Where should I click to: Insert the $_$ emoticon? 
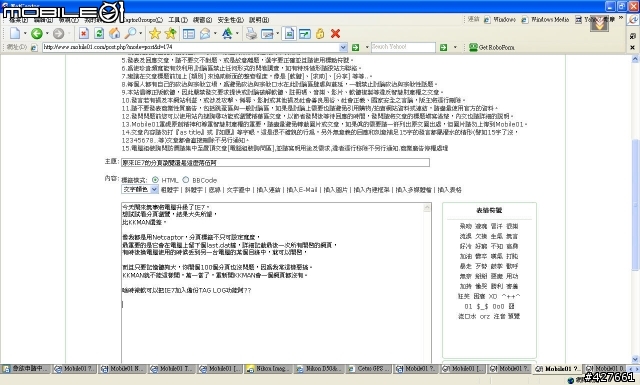click(x=482, y=307)
